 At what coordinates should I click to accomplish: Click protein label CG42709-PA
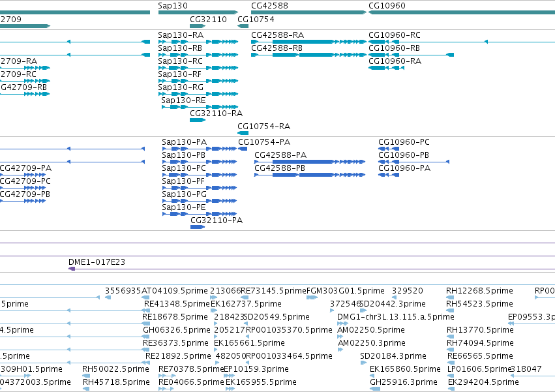(25, 168)
